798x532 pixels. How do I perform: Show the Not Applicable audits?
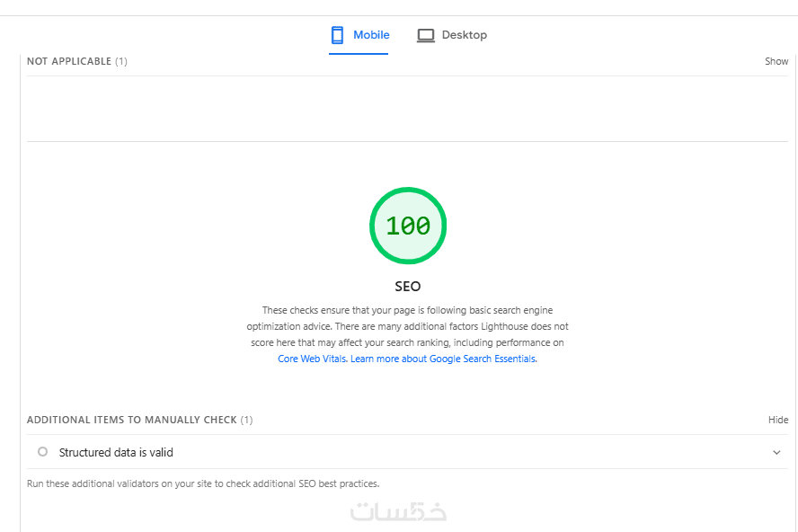(x=776, y=61)
